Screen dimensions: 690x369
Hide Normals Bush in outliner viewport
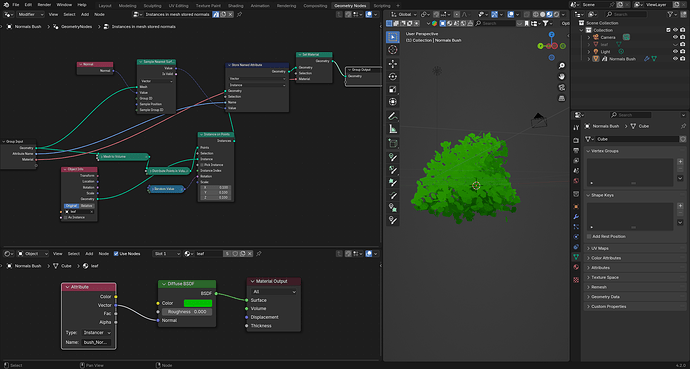click(x=675, y=58)
